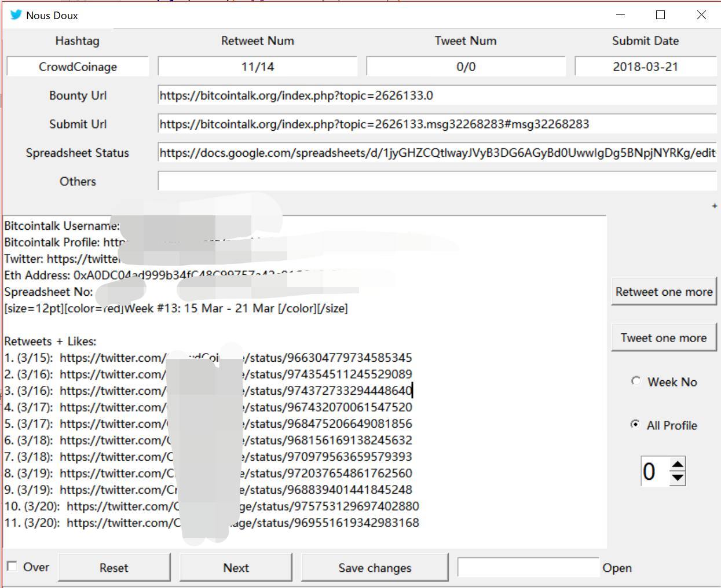This screenshot has width=721, height=588.
Task: Click into the Spreadsheet Status field
Action: pos(437,153)
